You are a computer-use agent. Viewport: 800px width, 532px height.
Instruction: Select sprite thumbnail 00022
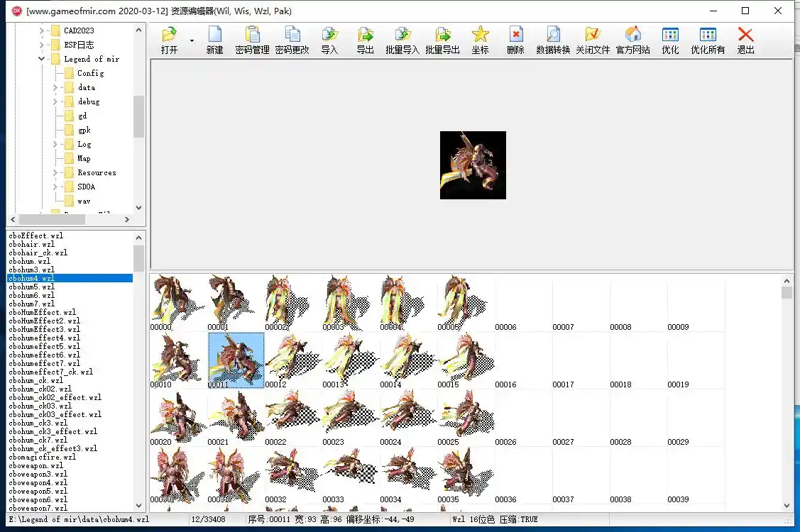(293, 419)
